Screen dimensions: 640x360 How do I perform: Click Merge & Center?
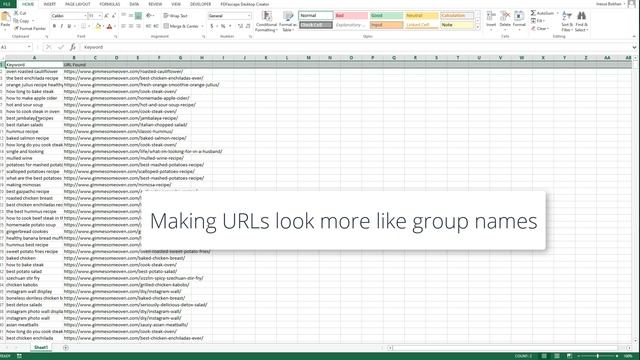pos(181,26)
